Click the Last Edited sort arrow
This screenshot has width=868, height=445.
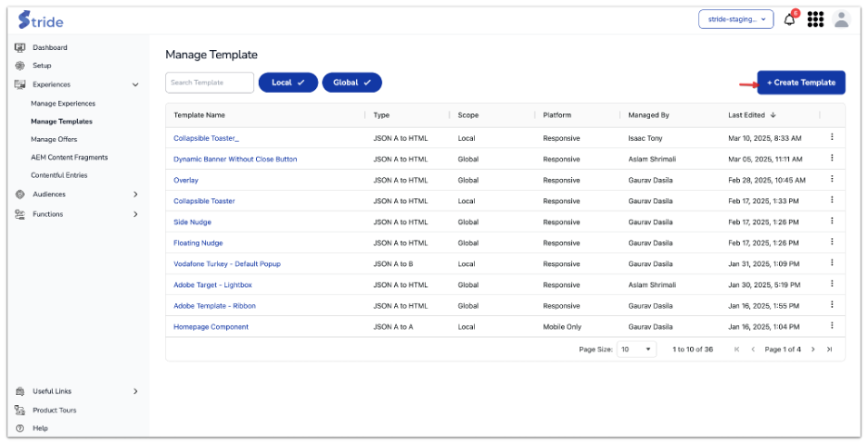pos(772,115)
